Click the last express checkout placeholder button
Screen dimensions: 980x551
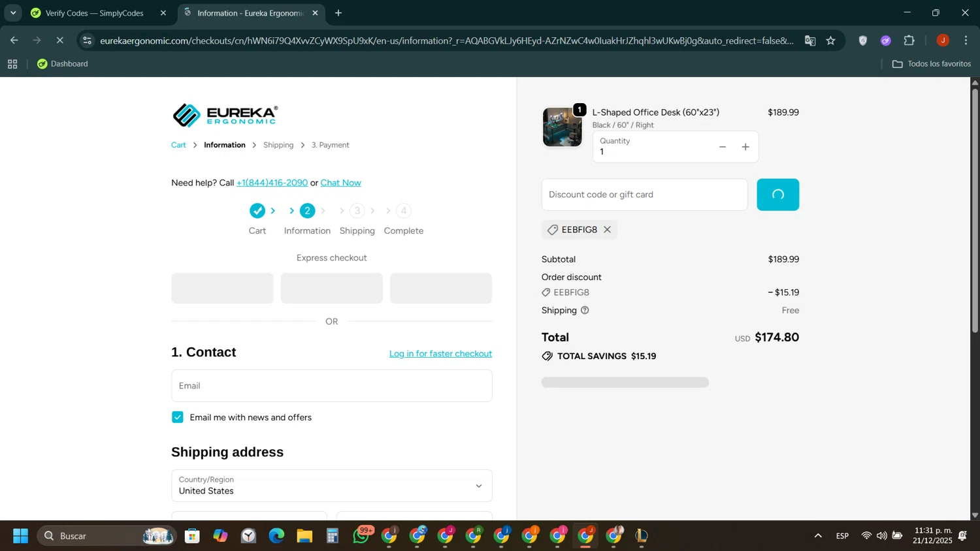441,288
